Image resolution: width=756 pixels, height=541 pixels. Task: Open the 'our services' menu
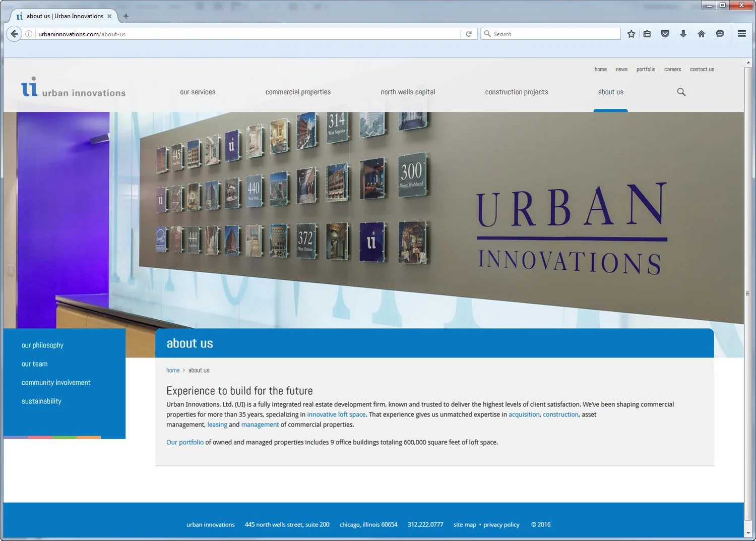tap(198, 92)
